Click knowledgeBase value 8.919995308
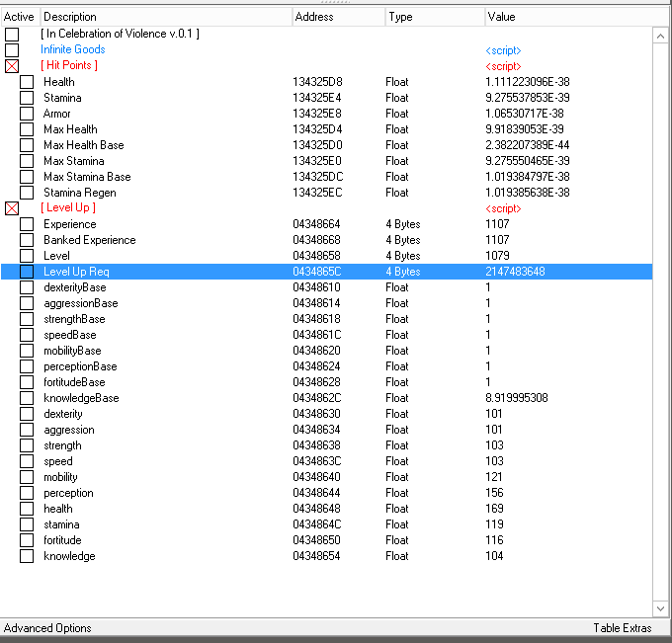This screenshot has height=643, width=672. pyautogui.click(x=517, y=398)
